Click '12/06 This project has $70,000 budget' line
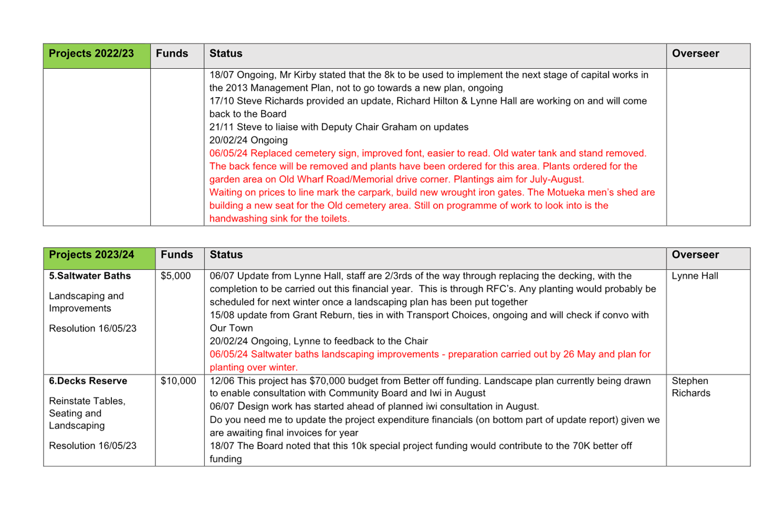This screenshot has width=775, height=532. click(430, 381)
